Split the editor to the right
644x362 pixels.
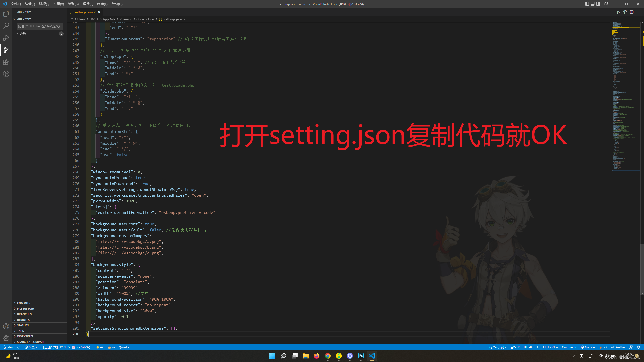(x=631, y=12)
